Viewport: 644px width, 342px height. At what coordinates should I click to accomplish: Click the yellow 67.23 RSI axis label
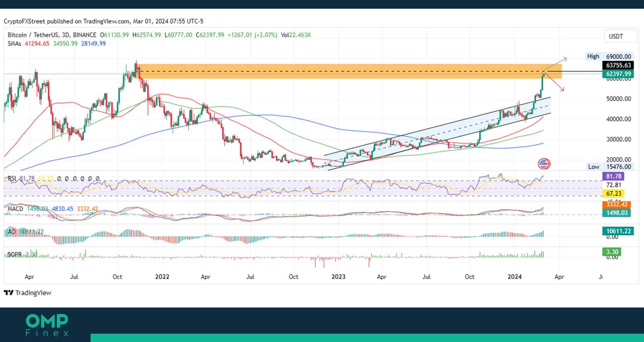613,194
